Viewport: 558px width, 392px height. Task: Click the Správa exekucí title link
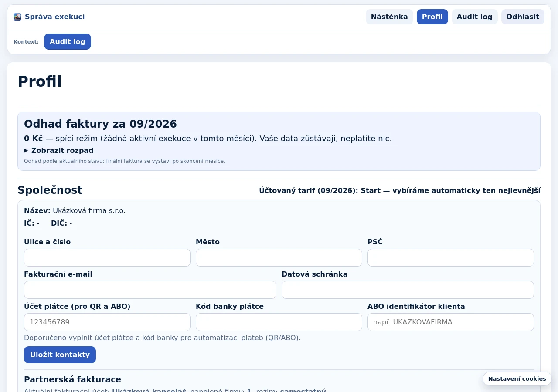pyautogui.click(x=55, y=17)
